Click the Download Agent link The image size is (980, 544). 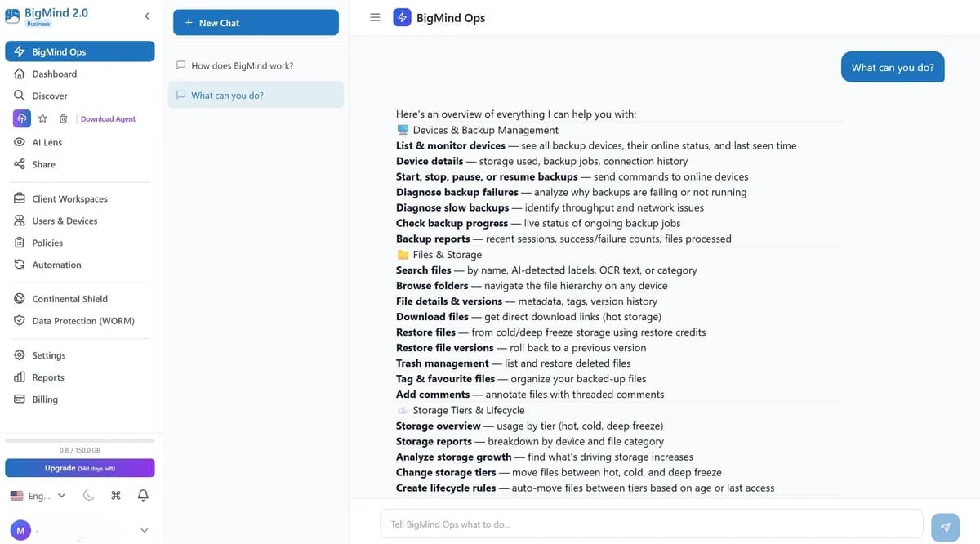click(x=107, y=118)
